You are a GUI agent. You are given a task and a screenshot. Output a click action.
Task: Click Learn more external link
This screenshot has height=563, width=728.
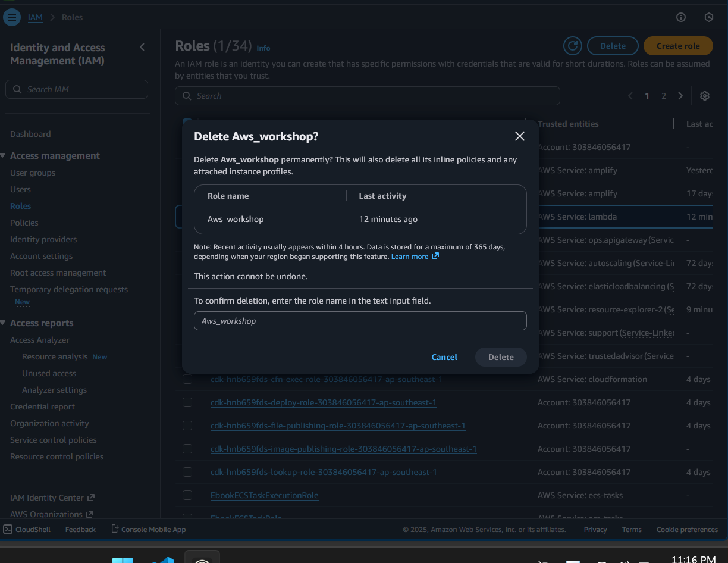click(415, 257)
